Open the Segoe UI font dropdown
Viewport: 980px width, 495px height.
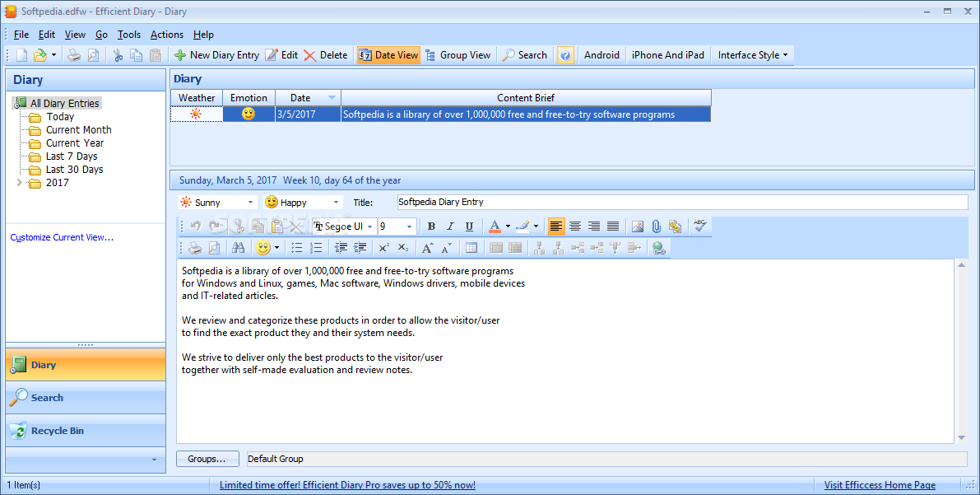point(370,226)
